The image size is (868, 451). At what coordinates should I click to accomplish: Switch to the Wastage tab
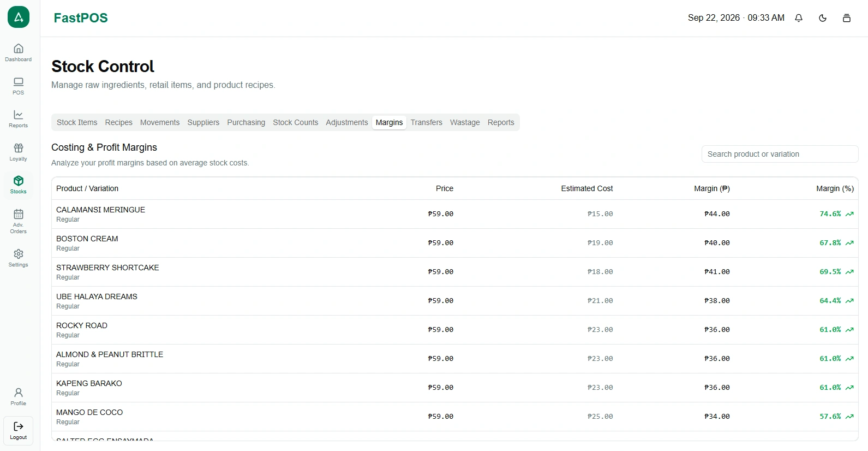(x=465, y=122)
